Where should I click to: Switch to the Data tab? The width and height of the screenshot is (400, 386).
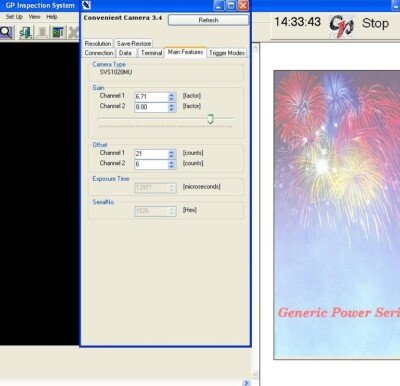(125, 53)
